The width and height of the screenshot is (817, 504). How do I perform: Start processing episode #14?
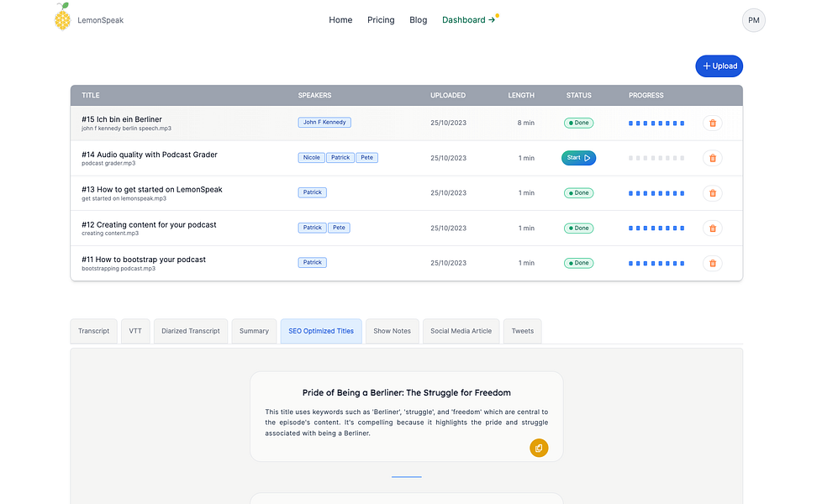578,158
